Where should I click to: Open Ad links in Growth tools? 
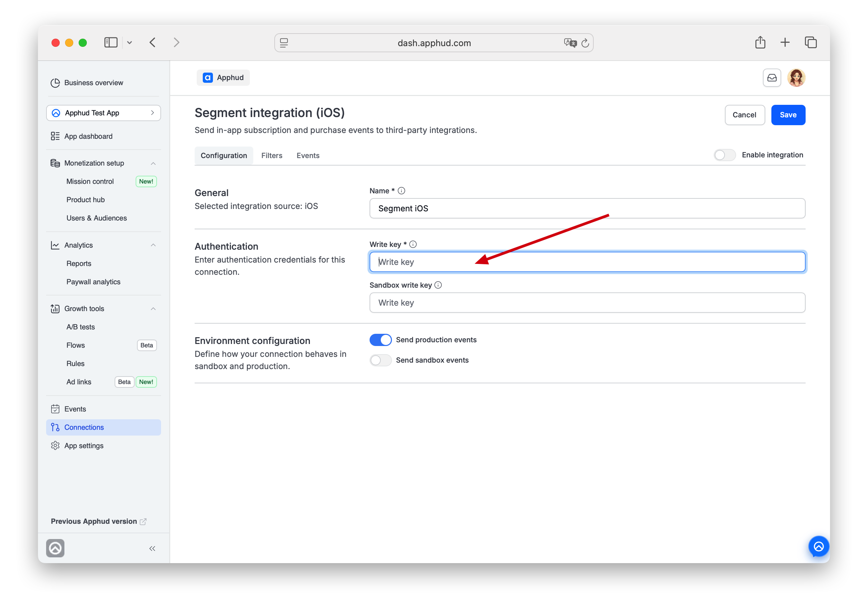click(79, 382)
